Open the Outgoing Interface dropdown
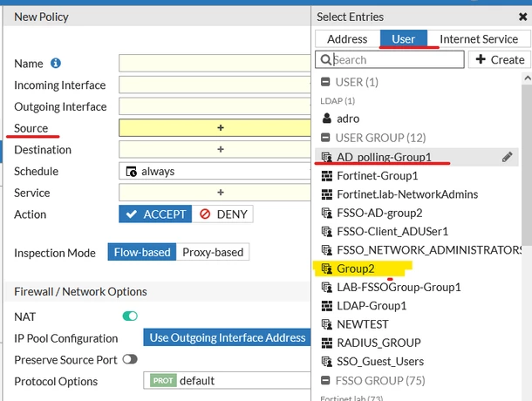 coord(215,106)
